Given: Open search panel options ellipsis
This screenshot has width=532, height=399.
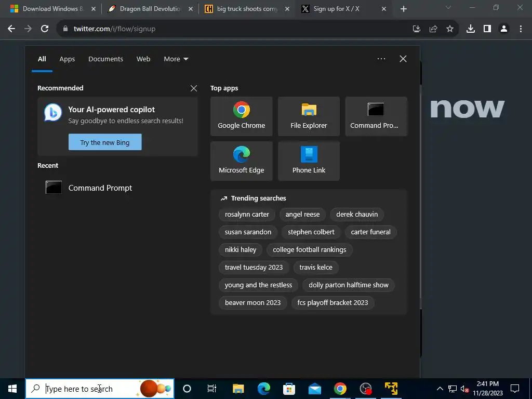Looking at the screenshot, I should click(381, 59).
